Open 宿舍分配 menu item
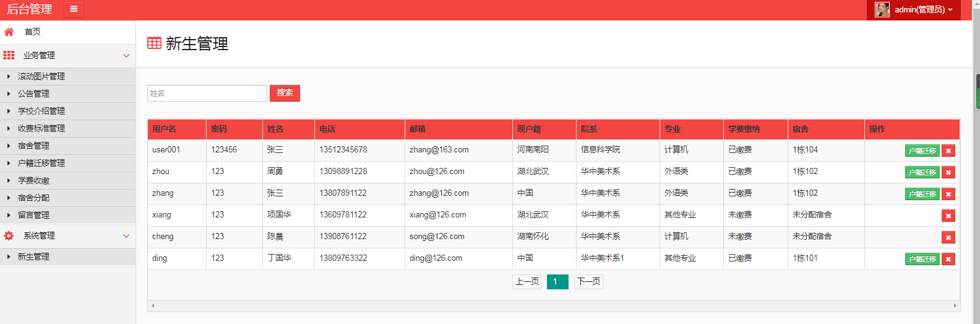The width and height of the screenshot is (980, 324). click(x=68, y=198)
